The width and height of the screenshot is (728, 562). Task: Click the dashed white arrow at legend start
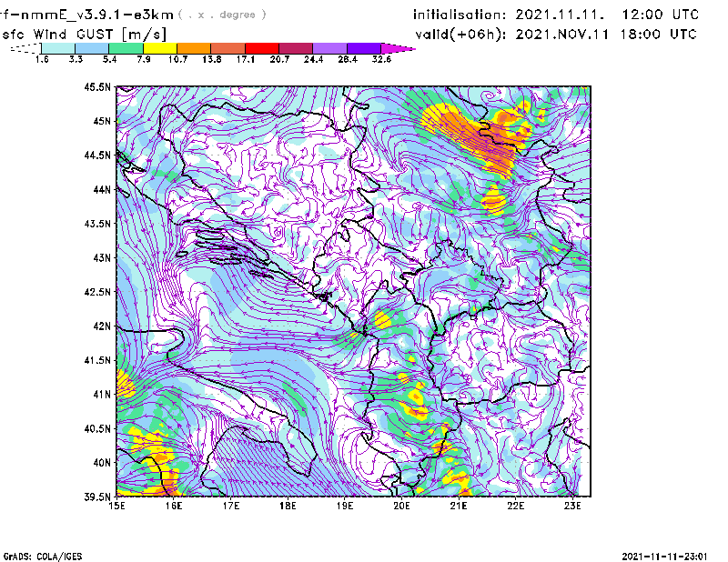[25, 48]
